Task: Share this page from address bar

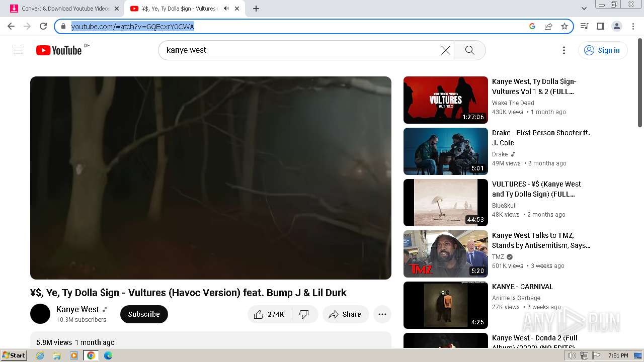Action: [548, 26]
